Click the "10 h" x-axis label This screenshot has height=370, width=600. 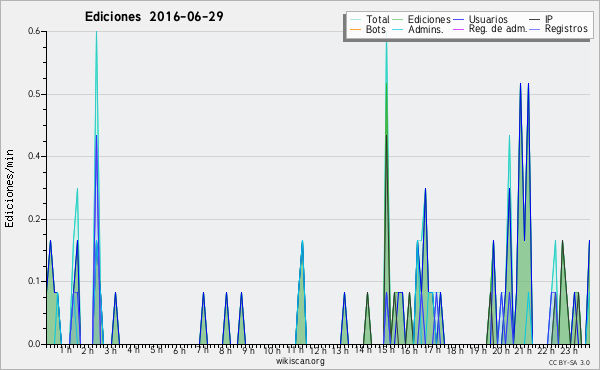(x=272, y=350)
